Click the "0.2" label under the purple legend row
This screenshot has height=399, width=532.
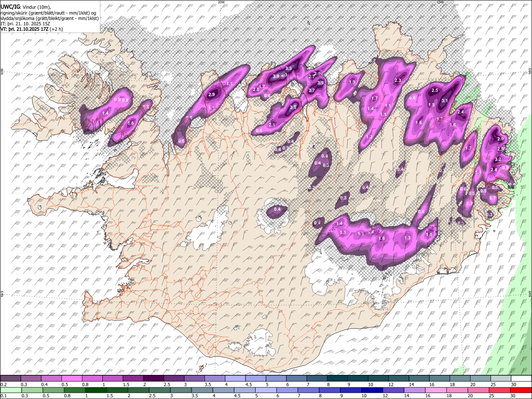pos(4,384)
